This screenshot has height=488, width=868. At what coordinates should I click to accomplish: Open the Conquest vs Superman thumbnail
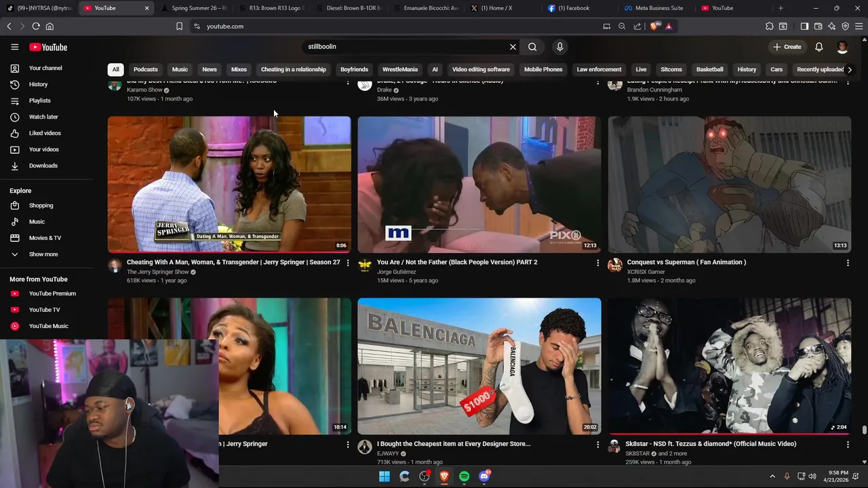pos(729,184)
